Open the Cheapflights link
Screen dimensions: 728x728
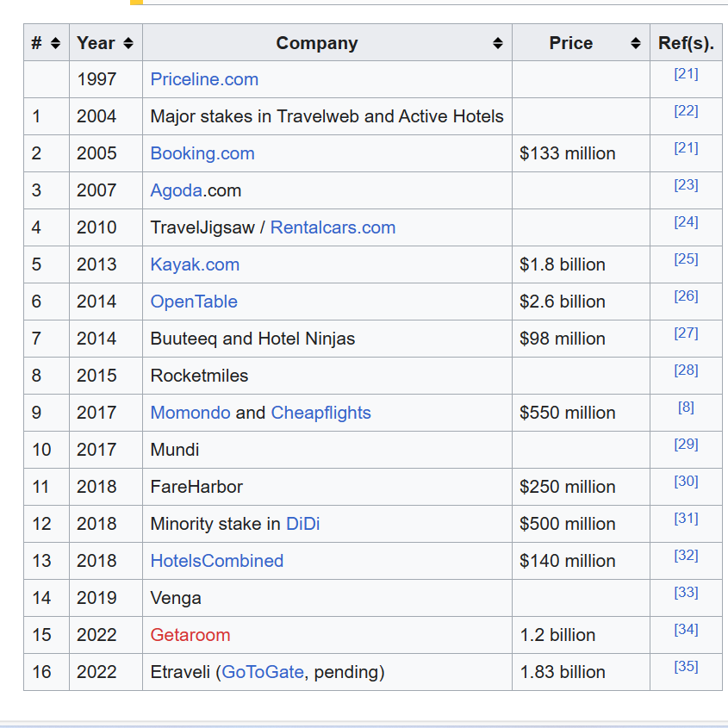320,413
